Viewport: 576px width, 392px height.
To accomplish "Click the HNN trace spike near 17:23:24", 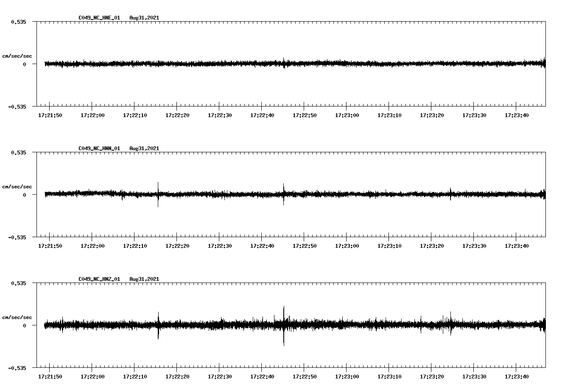I will 450,194.
